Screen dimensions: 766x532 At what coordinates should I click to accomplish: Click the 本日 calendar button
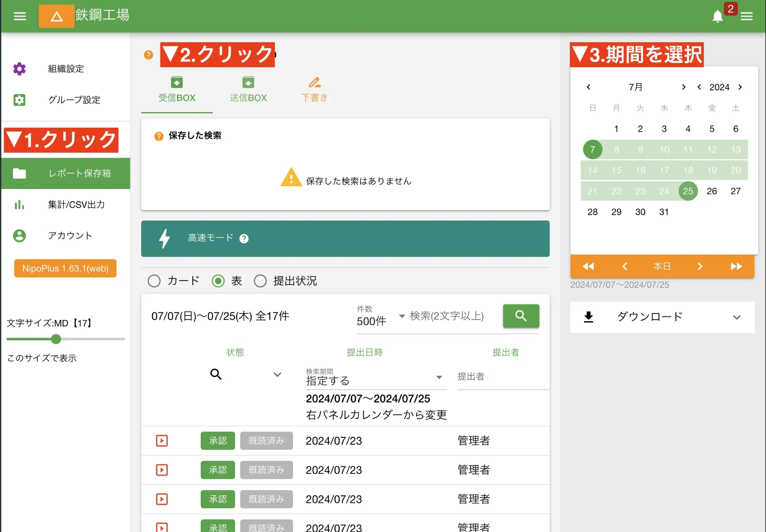(x=662, y=266)
